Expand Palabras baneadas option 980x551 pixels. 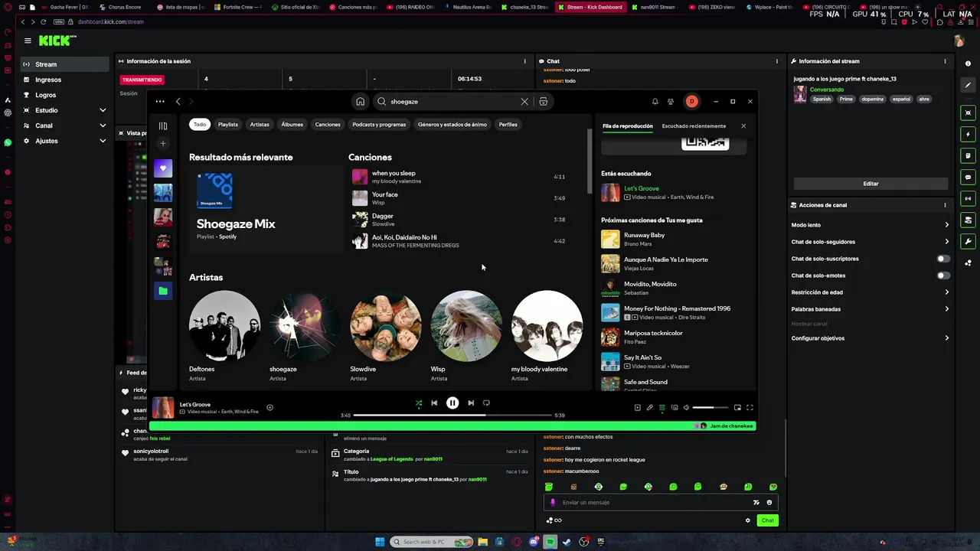(x=870, y=309)
